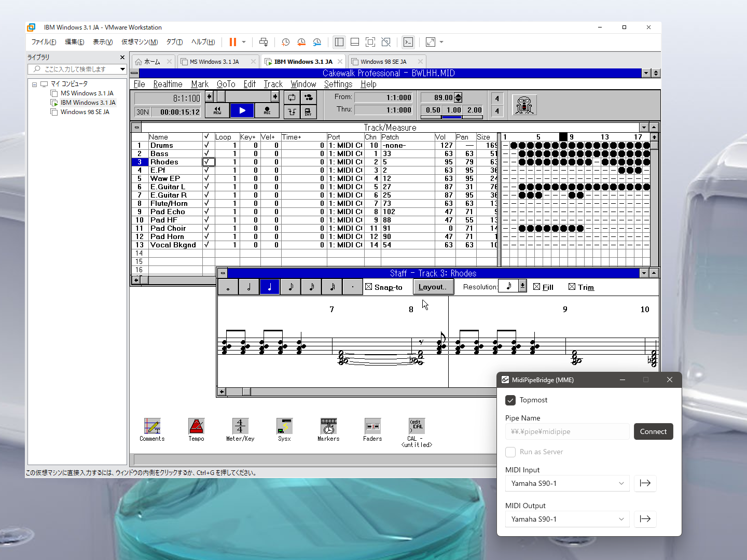This screenshot has height=560, width=747.
Task: Toggle the Rhodes track status checkmark
Action: point(209,162)
